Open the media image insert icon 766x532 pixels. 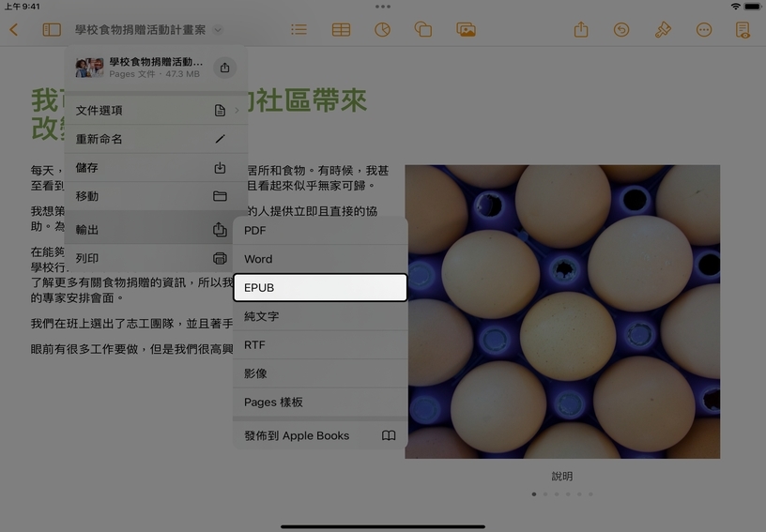pyautogui.click(x=466, y=30)
